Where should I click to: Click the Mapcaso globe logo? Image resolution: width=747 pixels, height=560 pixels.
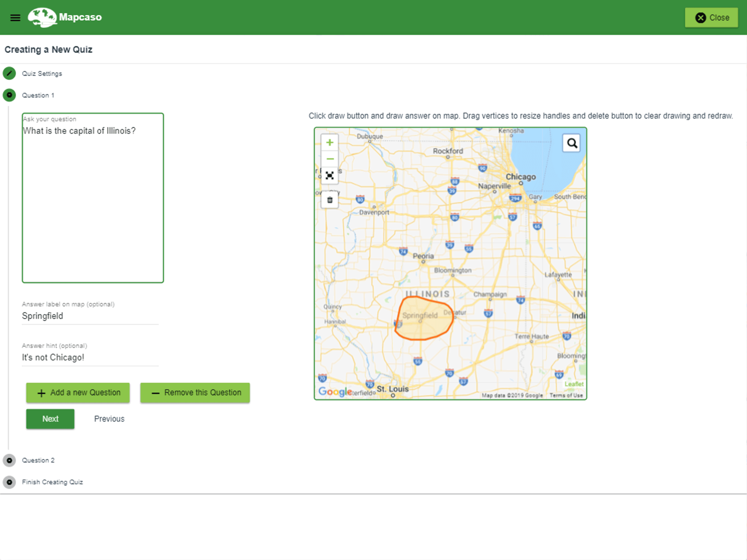click(42, 17)
